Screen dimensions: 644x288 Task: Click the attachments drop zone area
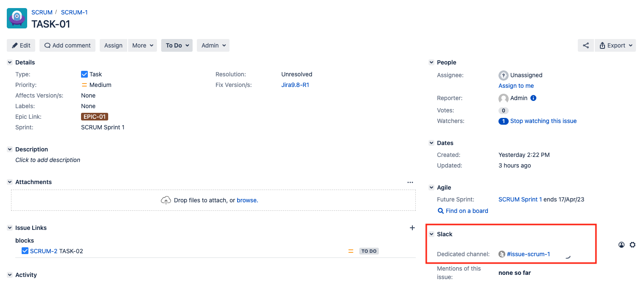[x=213, y=200]
